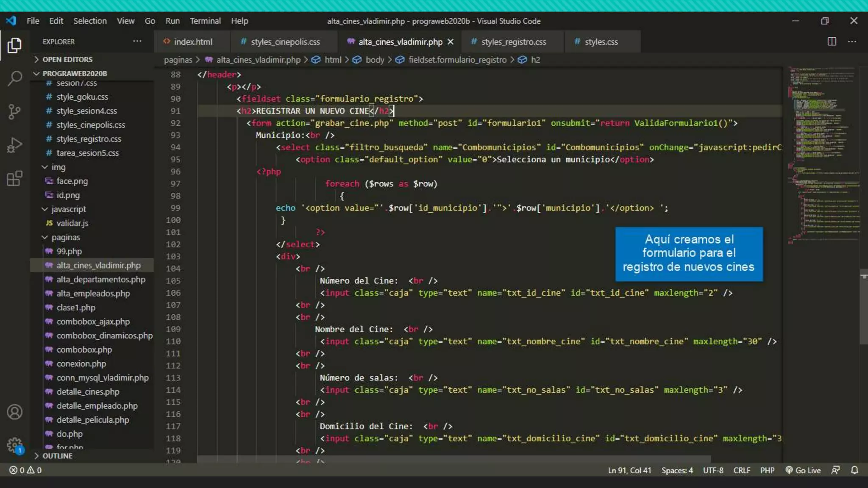Expand the Outline section
Image resolution: width=868 pixels, height=488 pixels.
[x=57, y=456]
